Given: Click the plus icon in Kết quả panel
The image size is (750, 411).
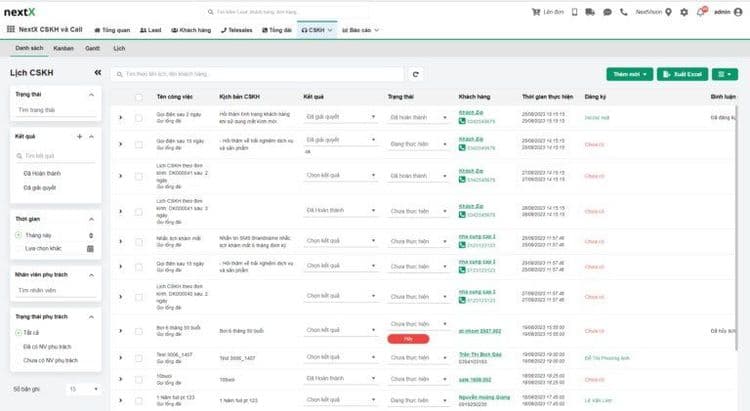Looking at the screenshot, I should click(79, 134).
